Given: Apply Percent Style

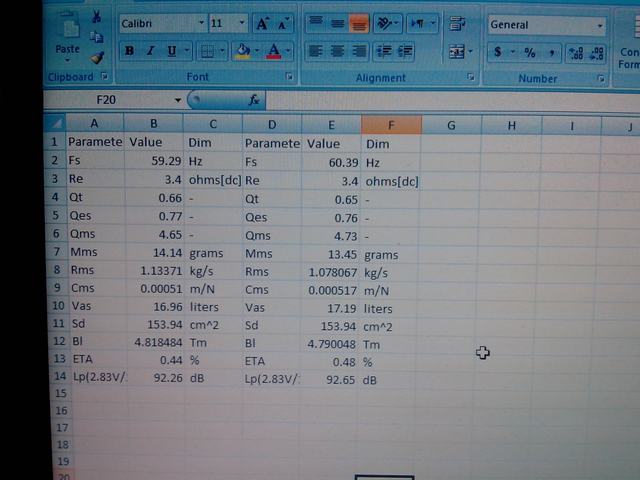Looking at the screenshot, I should tap(530, 53).
